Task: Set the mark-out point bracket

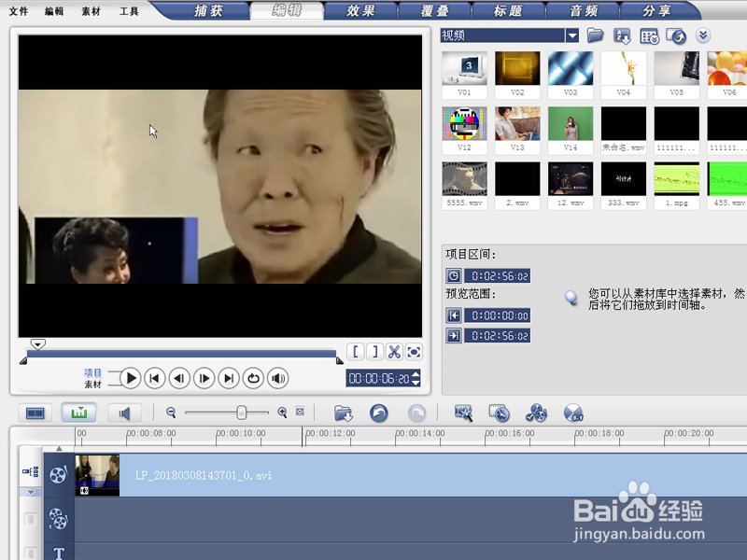Action: 375,352
